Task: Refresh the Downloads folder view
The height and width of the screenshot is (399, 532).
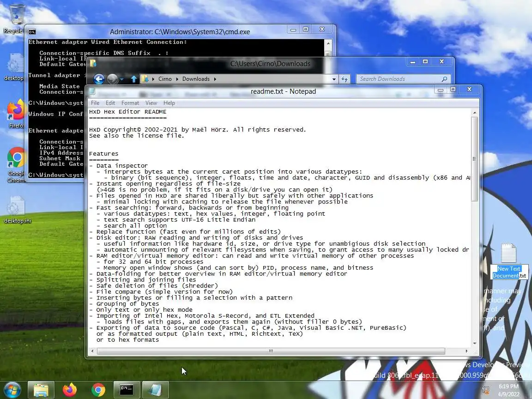Action: 345,79
